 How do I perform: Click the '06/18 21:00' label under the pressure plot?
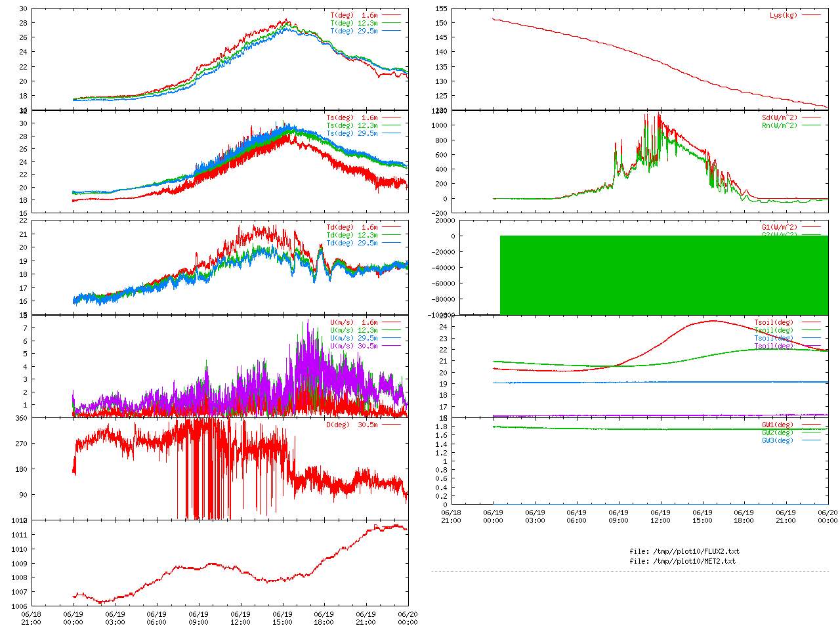tap(31, 618)
